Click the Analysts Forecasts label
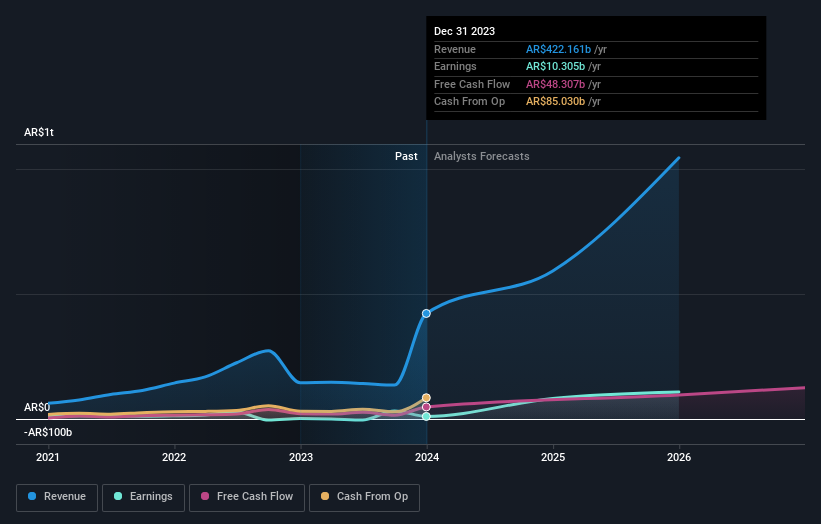Screen dimensions: 821x524 (x=481, y=156)
